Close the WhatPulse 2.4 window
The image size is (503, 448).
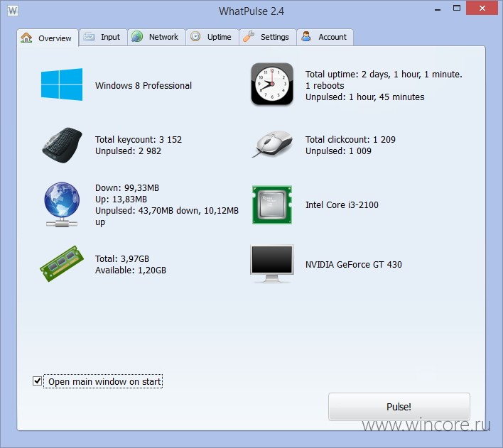click(482, 9)
